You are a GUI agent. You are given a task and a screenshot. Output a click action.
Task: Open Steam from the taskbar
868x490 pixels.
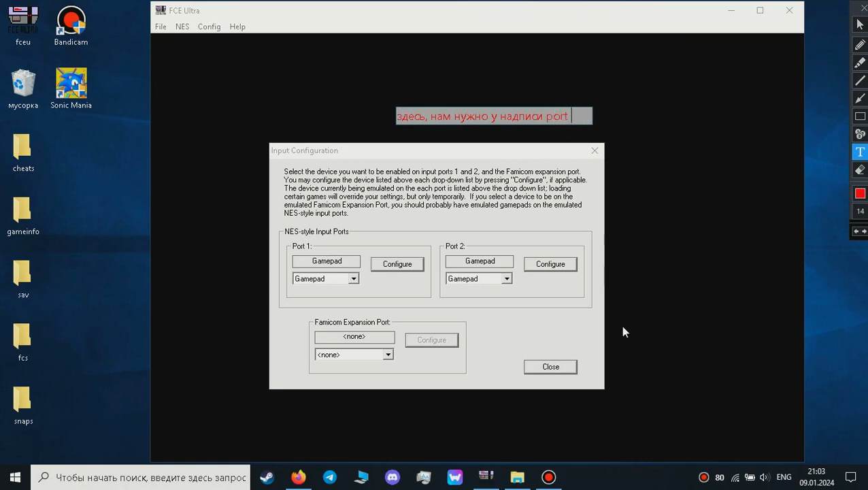[267, 478]
